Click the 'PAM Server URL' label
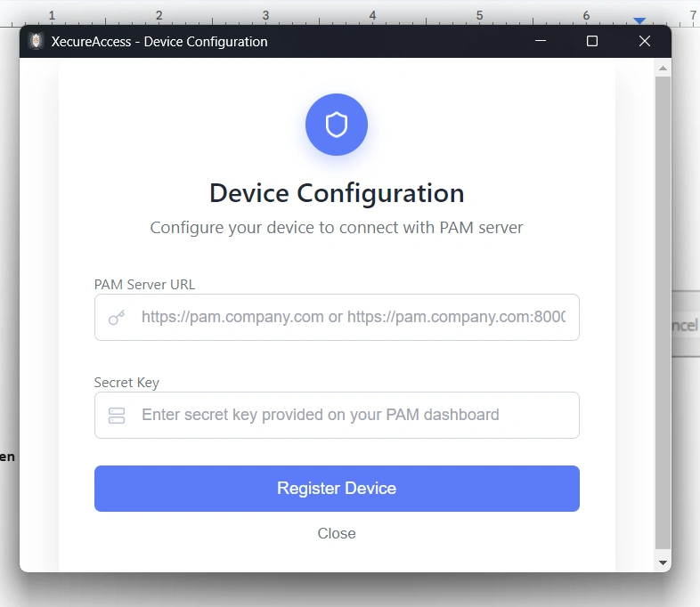Viewport: 700px width, 607px height. [144, 285]
